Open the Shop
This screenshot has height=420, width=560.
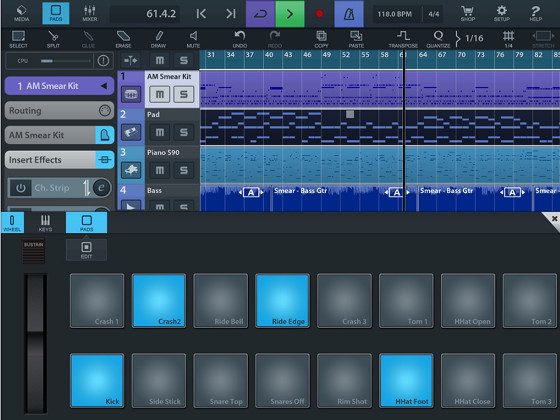[468, 14]
